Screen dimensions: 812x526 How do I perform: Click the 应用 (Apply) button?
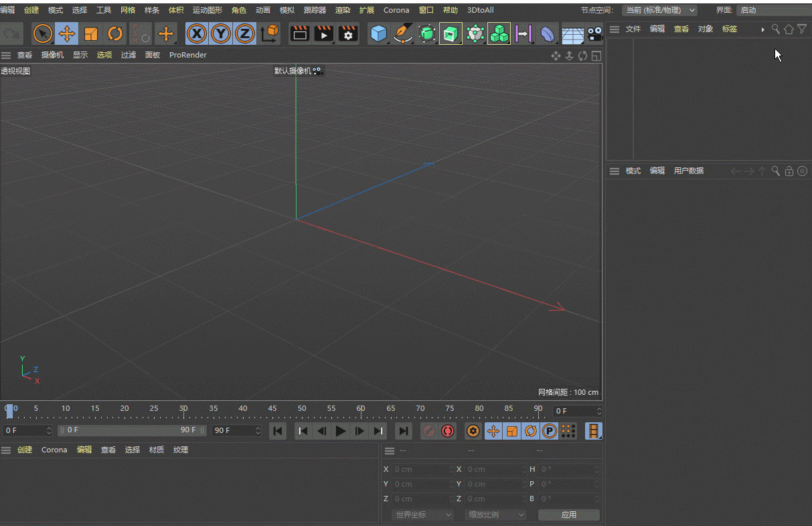click(569, 515)
